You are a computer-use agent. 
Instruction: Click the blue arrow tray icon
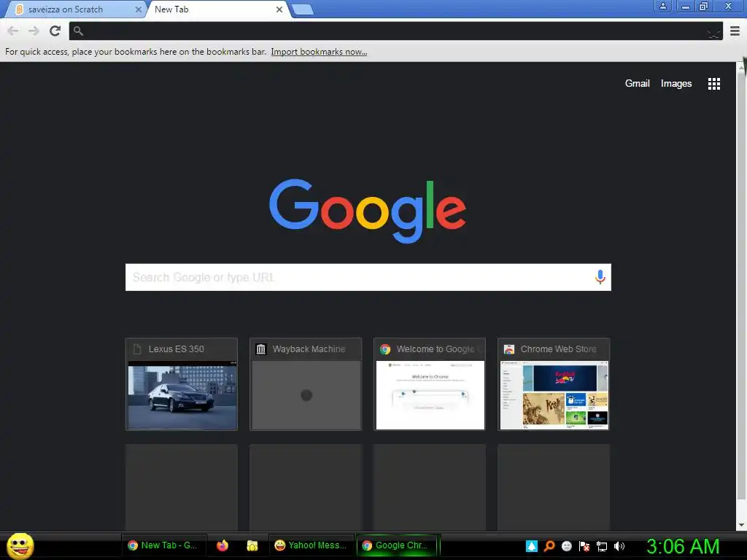(532, 545)
